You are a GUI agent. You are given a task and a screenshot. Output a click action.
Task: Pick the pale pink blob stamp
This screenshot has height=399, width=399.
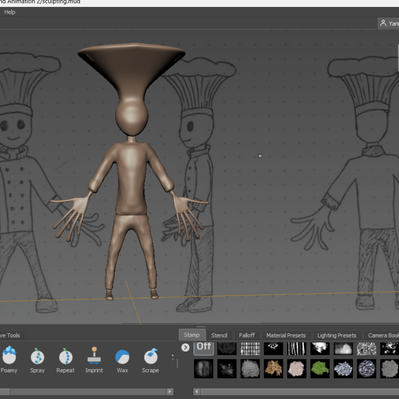point(297,368)
